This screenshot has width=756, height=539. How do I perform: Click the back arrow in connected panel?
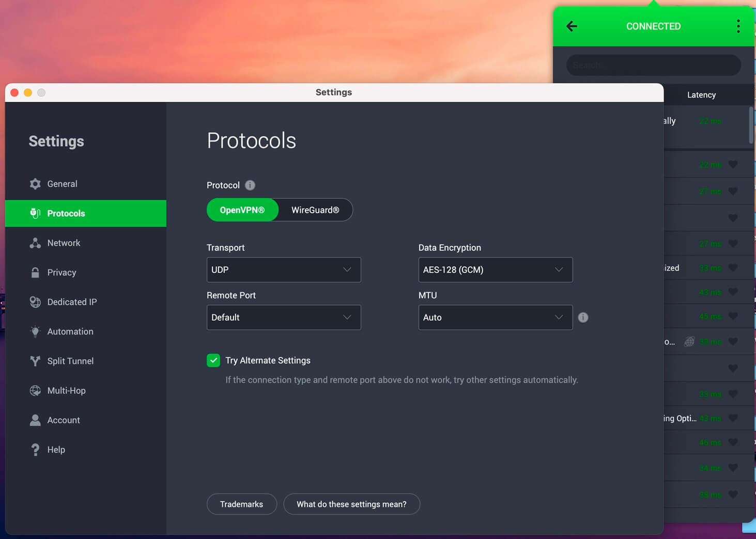tap(572, 26)
